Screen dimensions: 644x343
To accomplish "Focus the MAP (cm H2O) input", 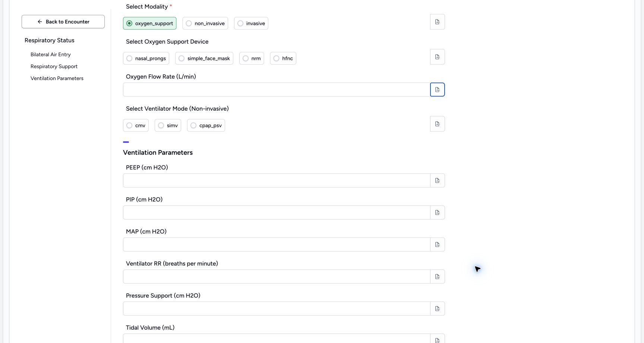I will click(x=277, y=245).
